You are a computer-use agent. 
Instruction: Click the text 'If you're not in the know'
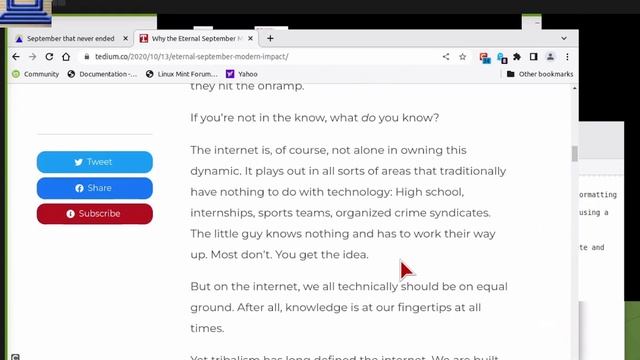tap(259, 118)
